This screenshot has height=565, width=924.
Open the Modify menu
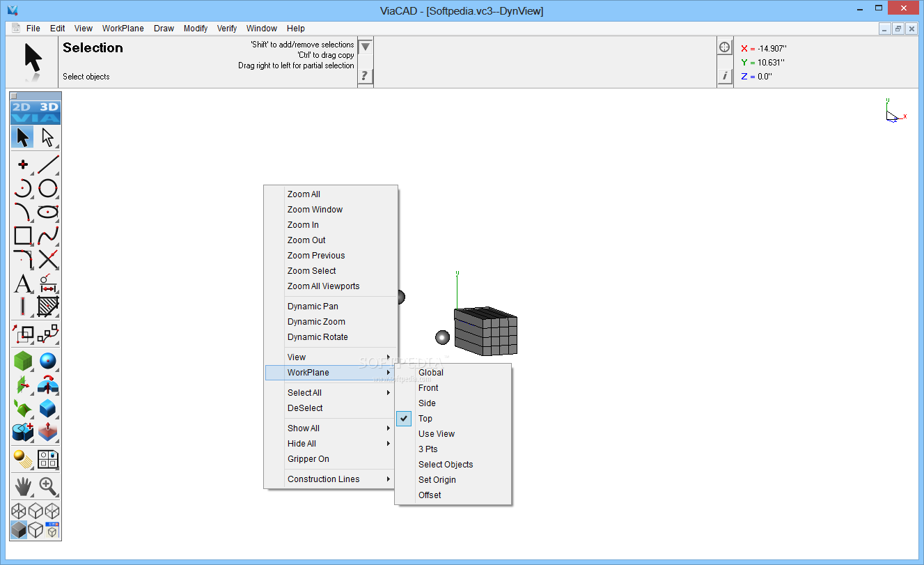(196, 29)
